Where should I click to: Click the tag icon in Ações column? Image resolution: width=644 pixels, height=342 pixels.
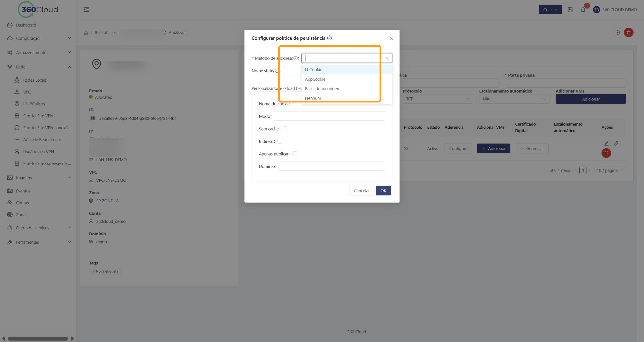[x=616, y=143]
